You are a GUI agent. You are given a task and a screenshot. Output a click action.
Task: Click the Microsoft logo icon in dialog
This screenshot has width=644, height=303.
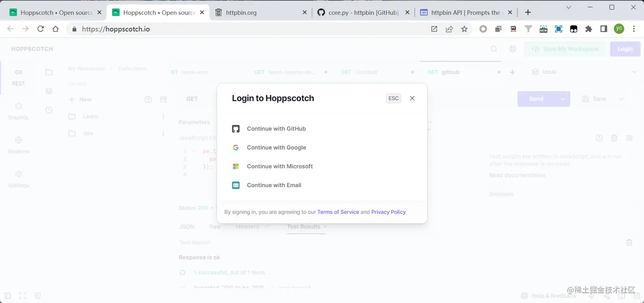pos(236,166)
